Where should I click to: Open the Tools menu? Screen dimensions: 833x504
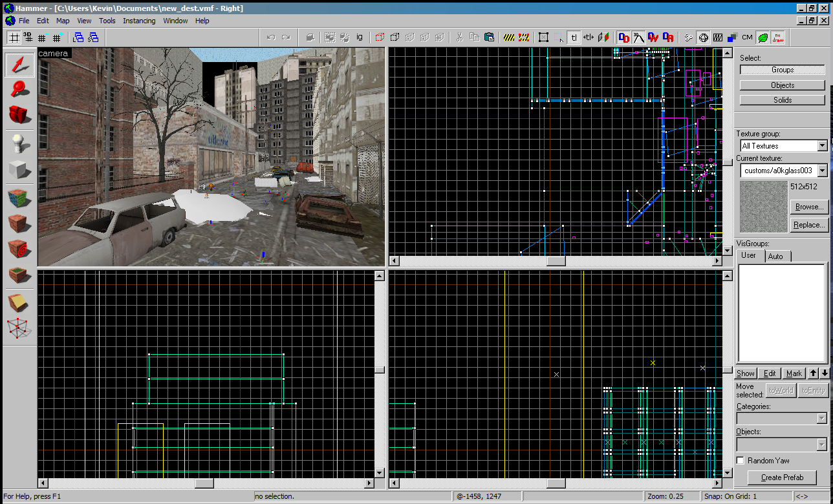(107, 21)
